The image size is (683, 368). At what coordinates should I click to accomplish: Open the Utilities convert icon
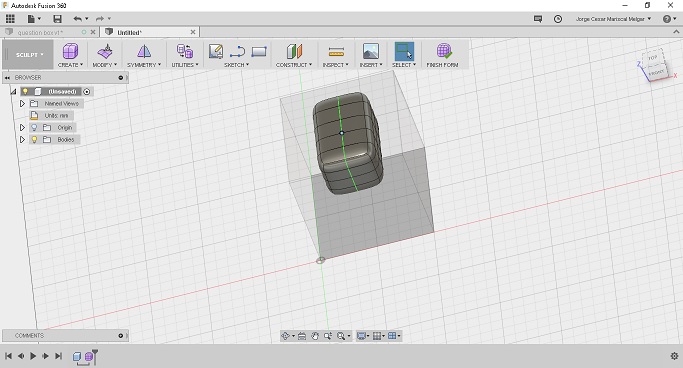[185, 51]
